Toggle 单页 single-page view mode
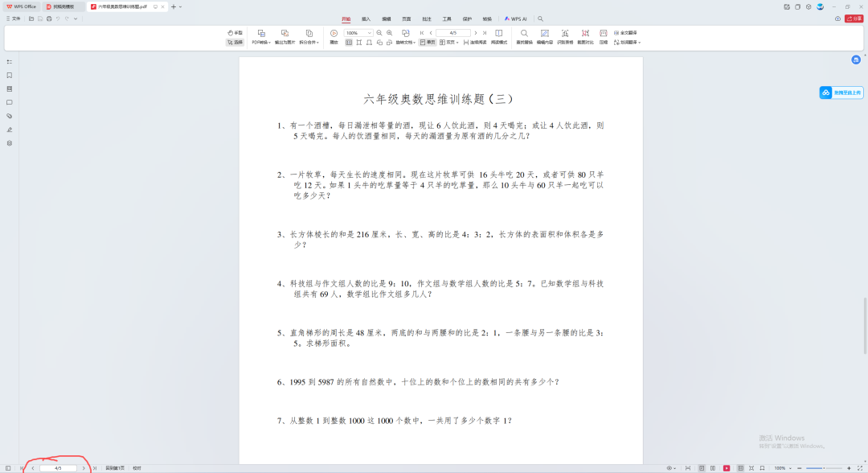This screenshot has width=868, height=473. pos(427,42)
